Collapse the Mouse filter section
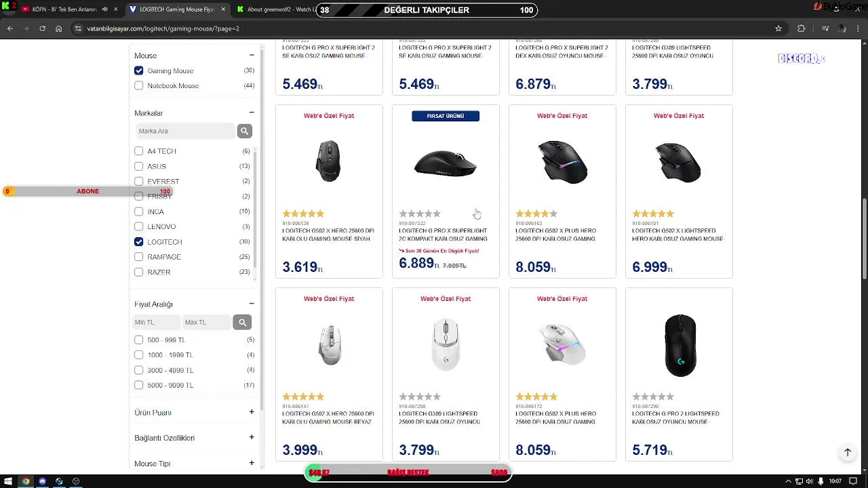 [252, 56]
